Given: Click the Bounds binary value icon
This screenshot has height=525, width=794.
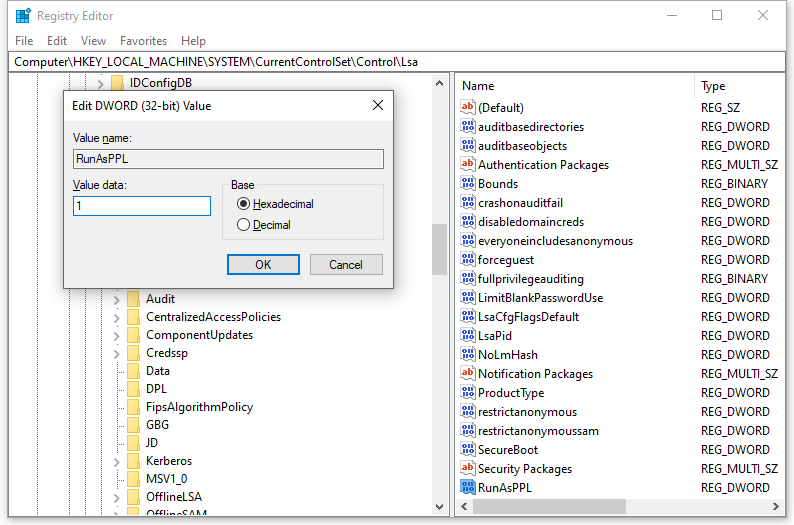Looking at the screenshot, I should pyautogui.click(x=467, y=184).
